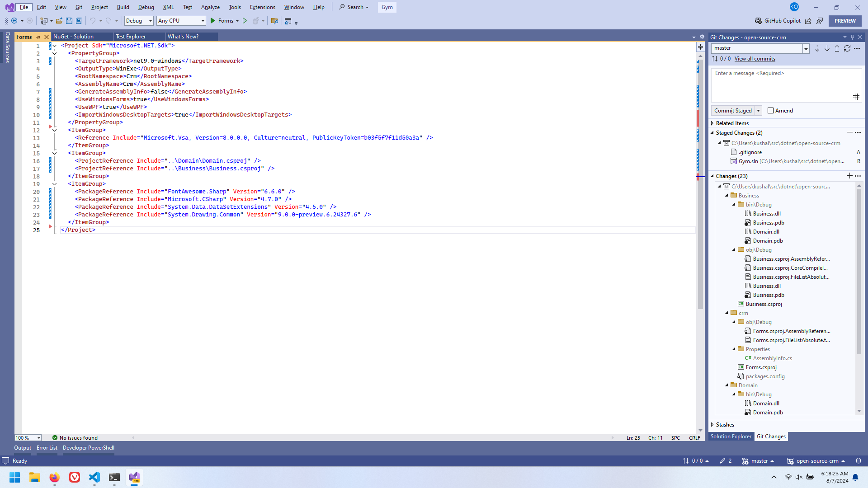The width and height of the screenshot is (868, 488).
Task: Click the Save All toolbar icon
Action: point(79,21)
